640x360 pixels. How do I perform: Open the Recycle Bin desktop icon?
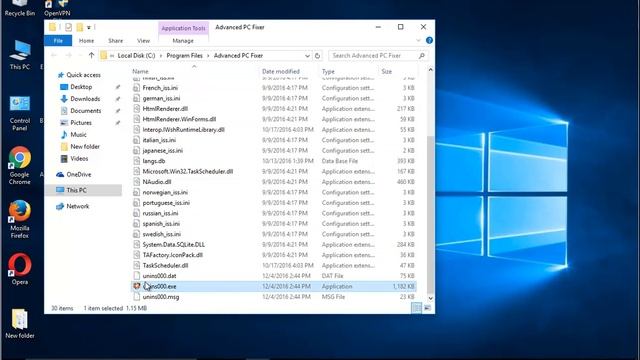(20, 8)
